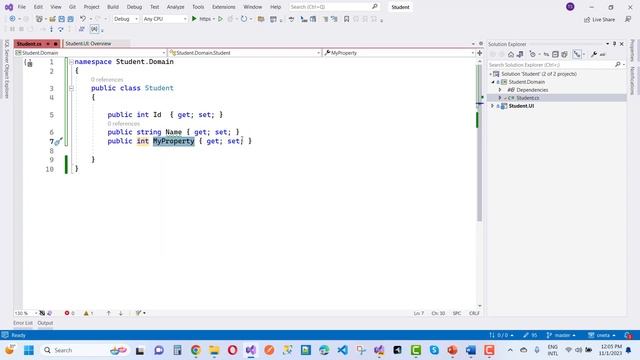Open the Any CPU platform dropdown

[x=164, y=19]
